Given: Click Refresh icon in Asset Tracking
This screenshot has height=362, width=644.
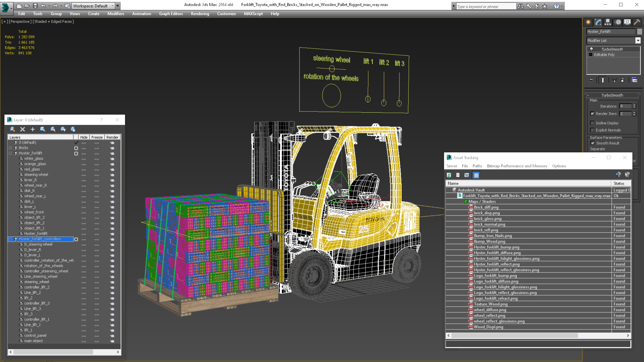Looking at the screenshot, I should 449,175.
